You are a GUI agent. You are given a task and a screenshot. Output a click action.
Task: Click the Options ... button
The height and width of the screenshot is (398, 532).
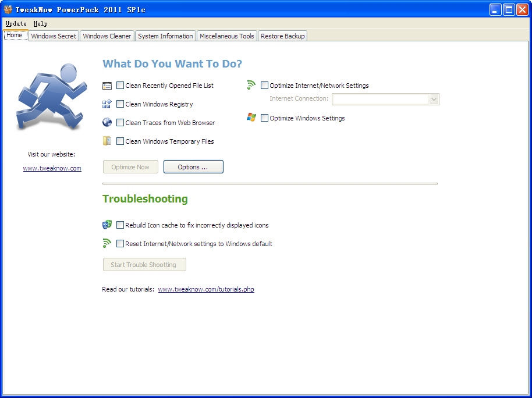pos(193,167)
